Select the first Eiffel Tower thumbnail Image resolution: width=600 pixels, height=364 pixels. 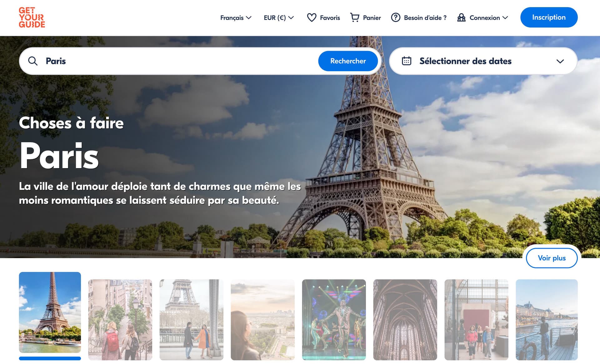click(50, 312)
